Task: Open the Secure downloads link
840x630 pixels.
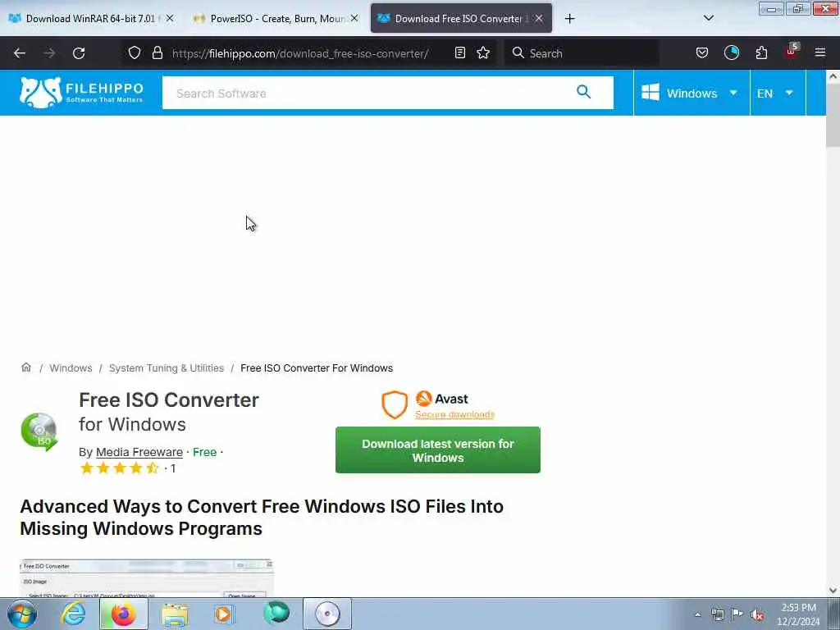Action: tap(454, 414)
